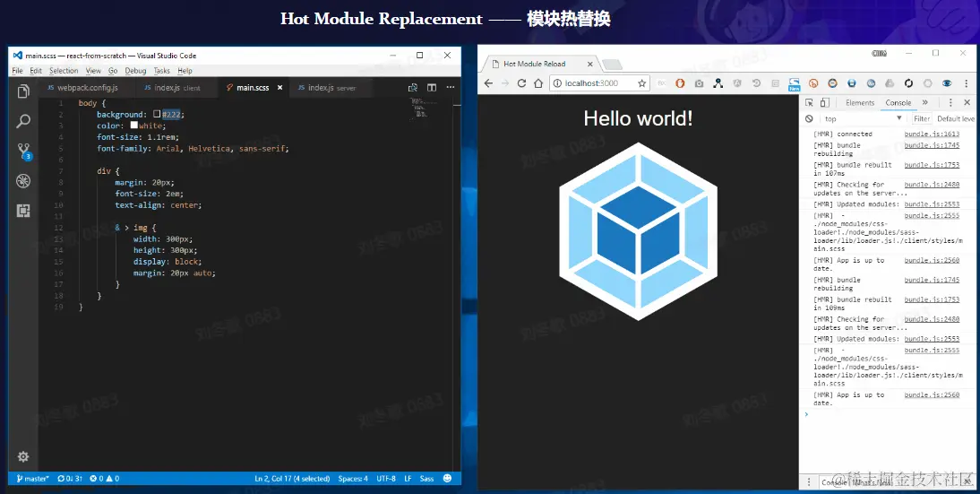Image resolution: width=980 pixels, height=494 pixels.
Task: Click the feedback smiley in status bar
Action: (x=448, y=479)
